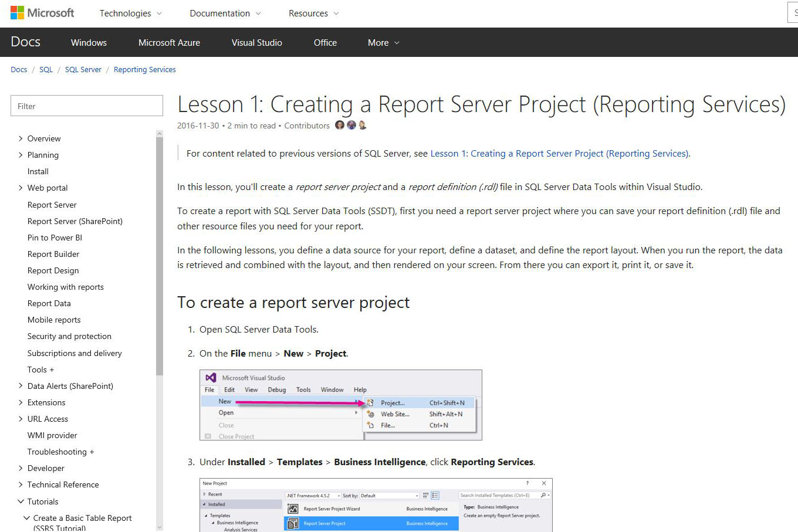Click the second contributor avatar
The width and height of the screenshot is (798, 532).
pos(351,125)
